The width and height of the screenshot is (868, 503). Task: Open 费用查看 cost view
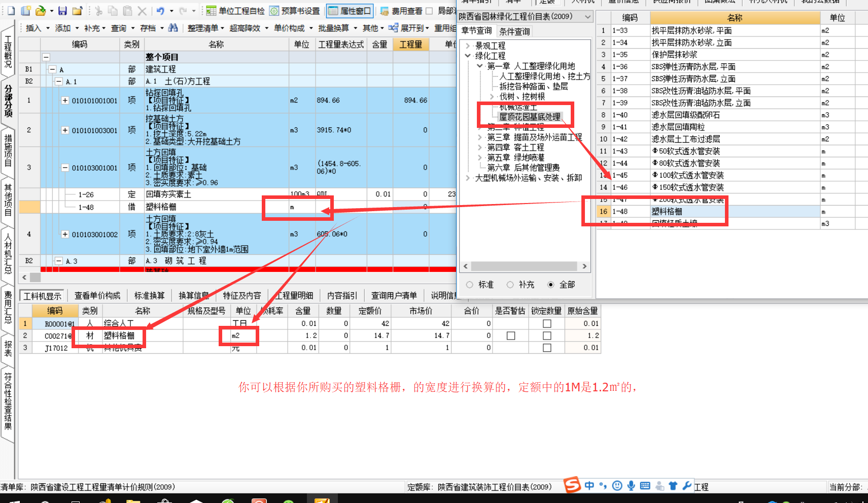(x=401, y=11)
